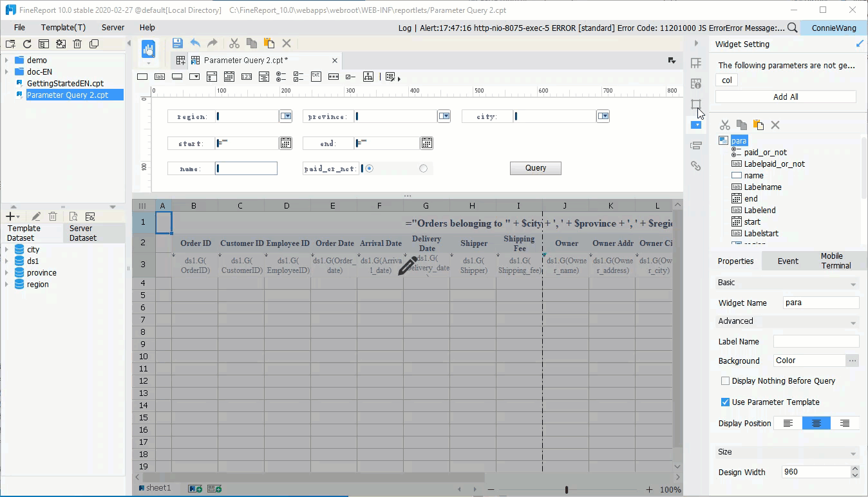The image size is (868, 497).
Task: Click the Query button in the parameter pane
Action: pos(536,168)
